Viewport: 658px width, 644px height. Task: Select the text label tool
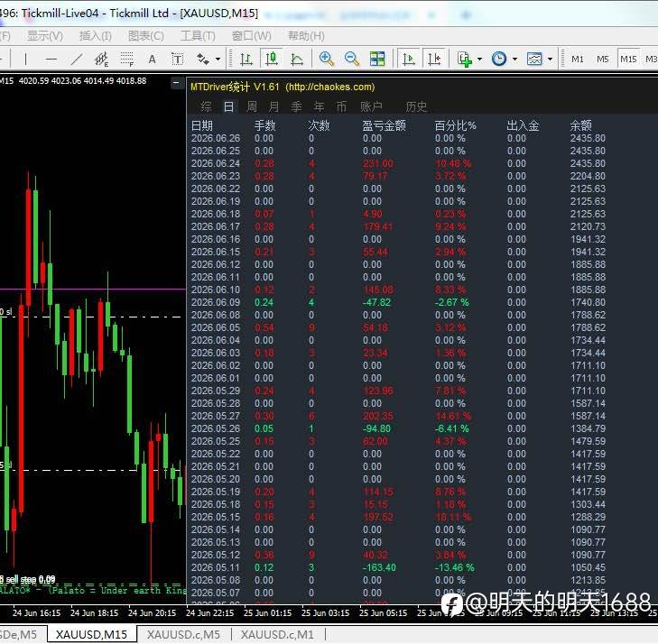click(x=177, y=60)
